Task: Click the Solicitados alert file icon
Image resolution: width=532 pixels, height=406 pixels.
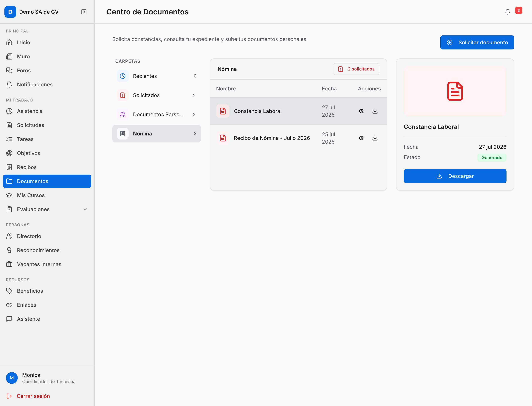Action: point(123,95)
